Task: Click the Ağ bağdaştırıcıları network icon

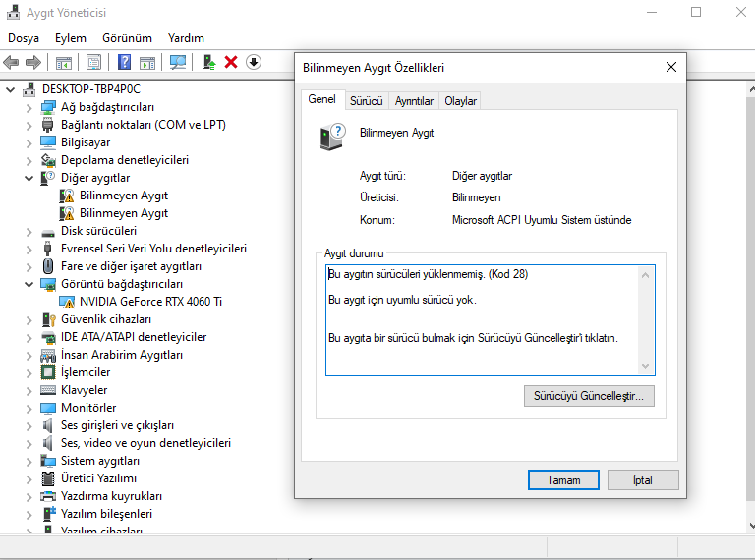Action: point(48,107)
